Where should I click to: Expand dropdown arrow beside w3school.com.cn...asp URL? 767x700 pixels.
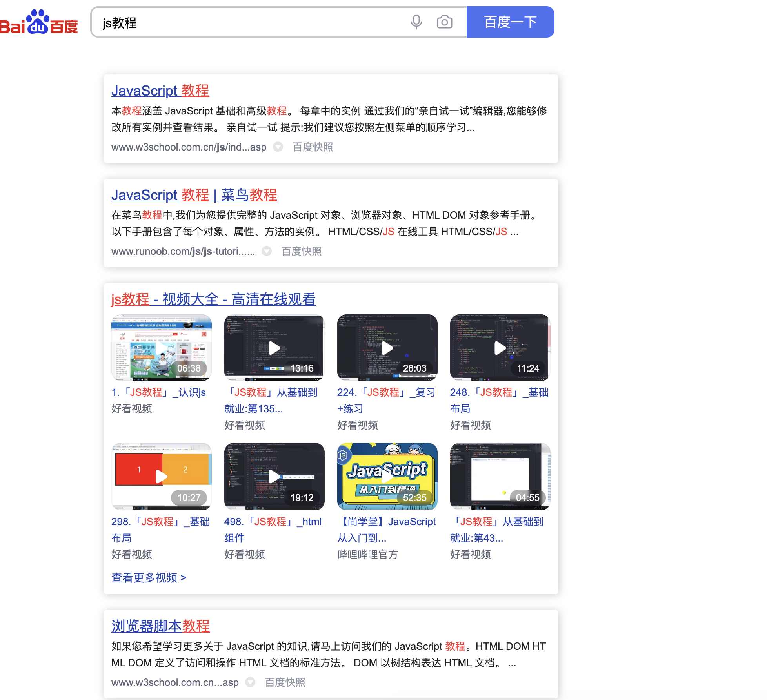250,682
